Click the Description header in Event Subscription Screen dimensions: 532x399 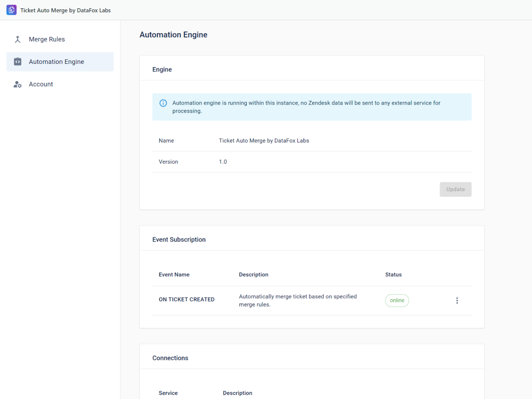tap(254, 274)
